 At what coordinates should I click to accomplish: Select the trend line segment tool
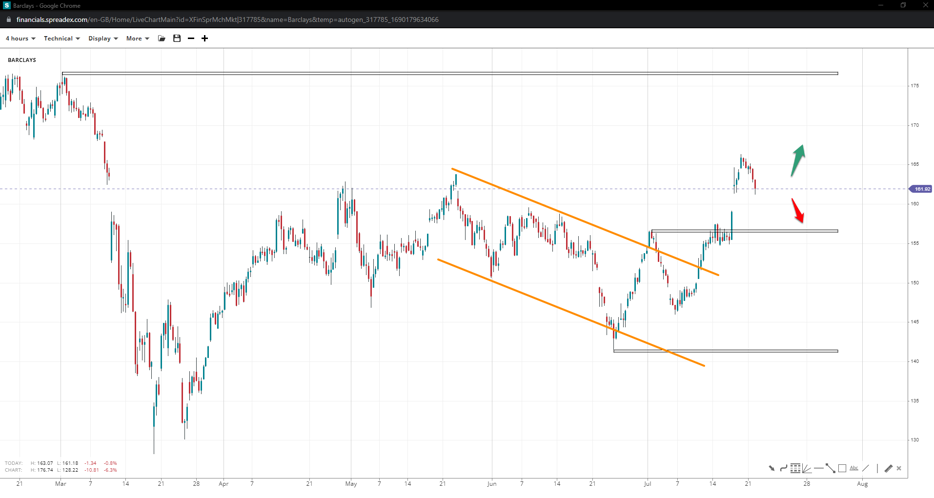pos(830,468)
